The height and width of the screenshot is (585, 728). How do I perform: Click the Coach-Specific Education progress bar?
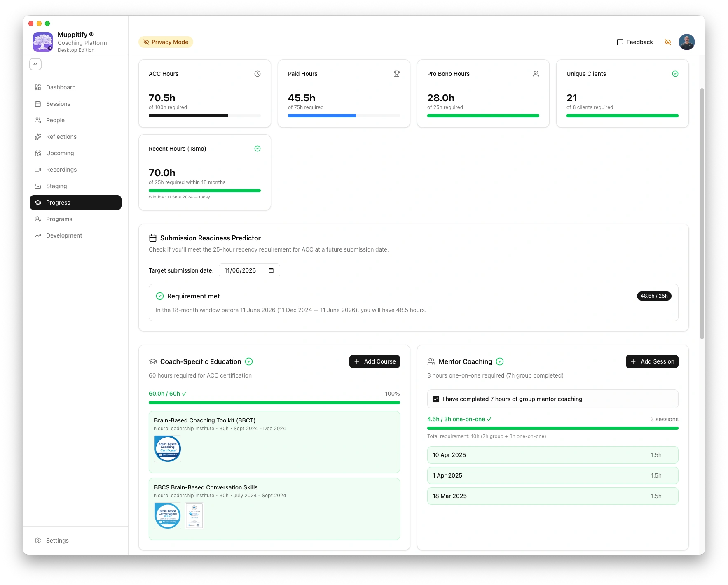(x=274, y=402)
